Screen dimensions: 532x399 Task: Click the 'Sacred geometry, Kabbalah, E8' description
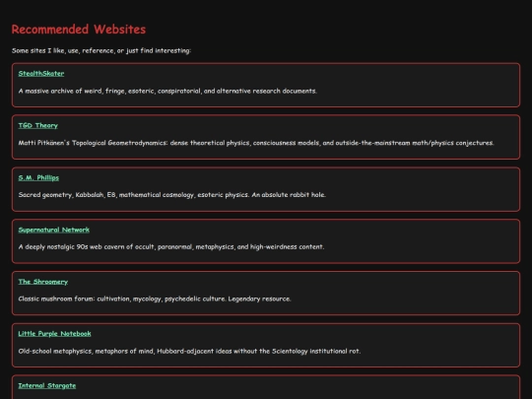(x=172, y=195)
